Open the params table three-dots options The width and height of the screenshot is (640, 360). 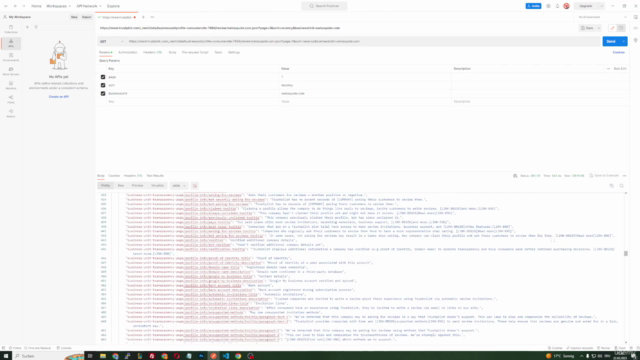pyautogui.click(x=609, y=69)
